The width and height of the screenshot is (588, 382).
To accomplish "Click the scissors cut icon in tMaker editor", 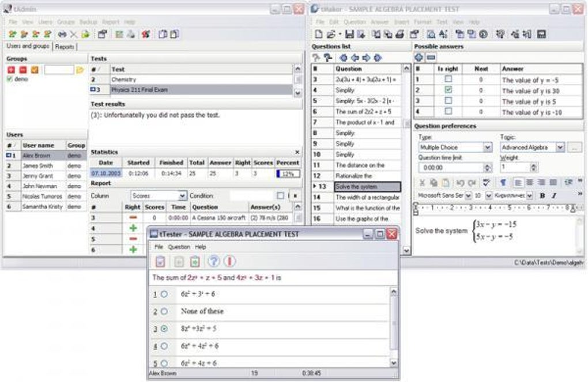I will click(x=422, y=183).
